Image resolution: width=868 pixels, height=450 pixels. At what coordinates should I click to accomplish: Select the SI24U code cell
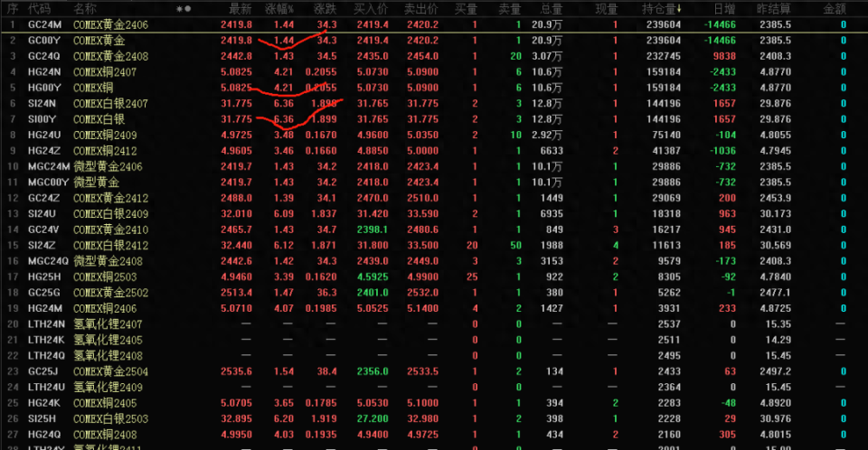tap(42, 213)
